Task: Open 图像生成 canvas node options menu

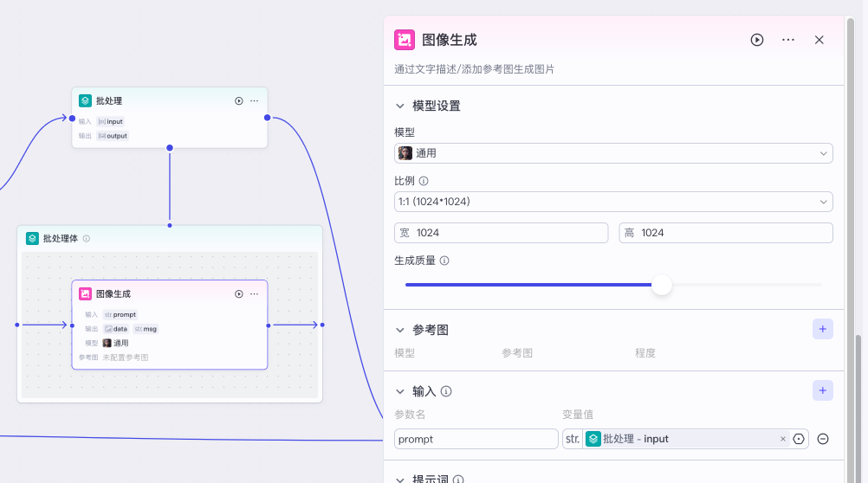Action: [255, 293]
